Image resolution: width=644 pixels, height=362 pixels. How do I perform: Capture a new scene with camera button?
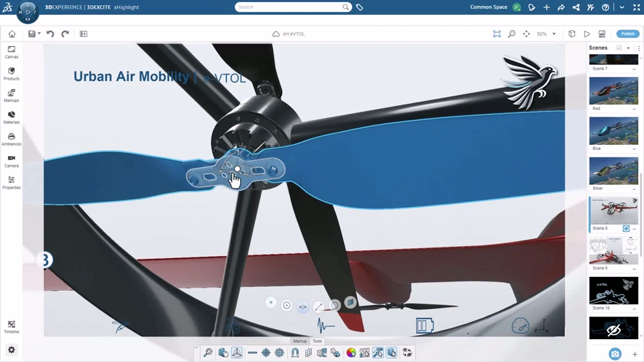pyautogui.click(x=615, y=354)
